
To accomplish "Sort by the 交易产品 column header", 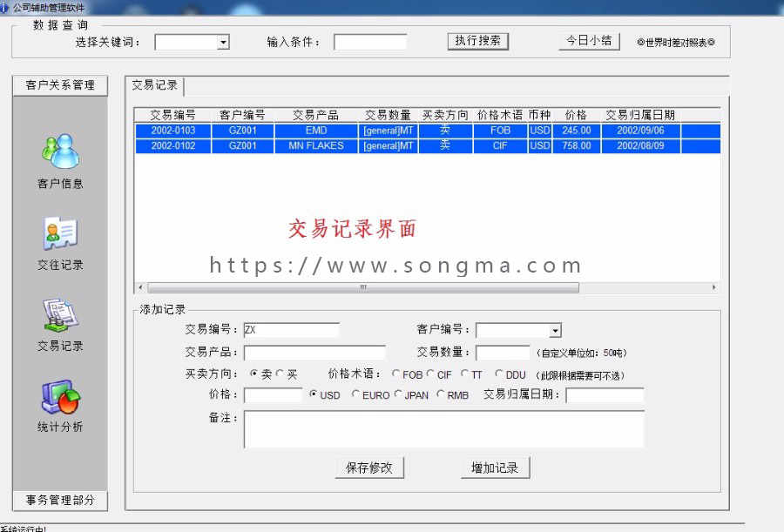I will pyautogui.click(x=316, y=115).
